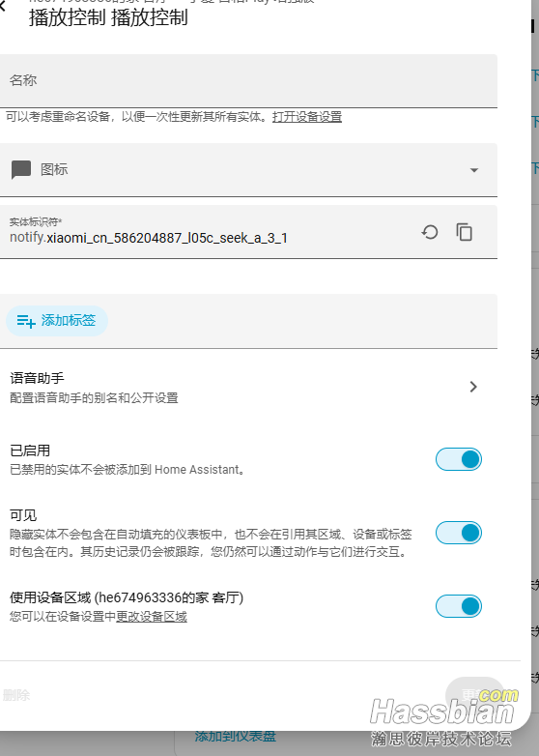539x756 pixels.
Task: Toggle the 可见 visibility switch
Action: click(459, 533)
